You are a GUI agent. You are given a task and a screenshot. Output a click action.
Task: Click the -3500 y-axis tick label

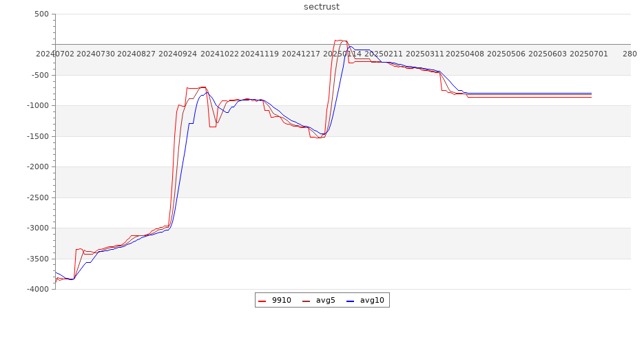(37, 259)
